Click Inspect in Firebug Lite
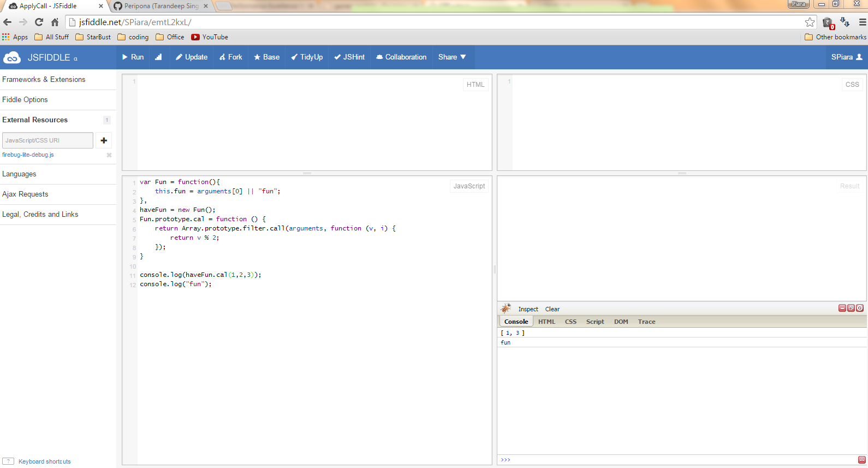This screenshot has width=868, height=468. coord(528,309)
